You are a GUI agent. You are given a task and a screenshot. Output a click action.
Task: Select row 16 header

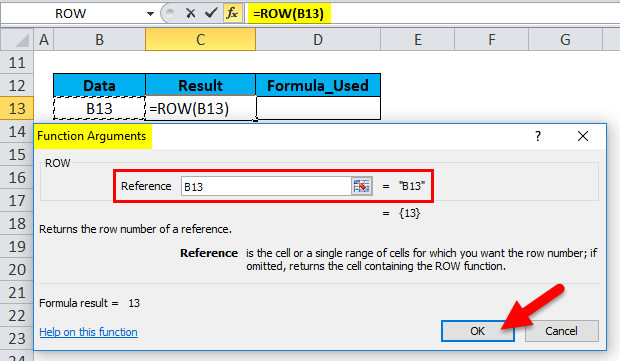pos(17,178)
